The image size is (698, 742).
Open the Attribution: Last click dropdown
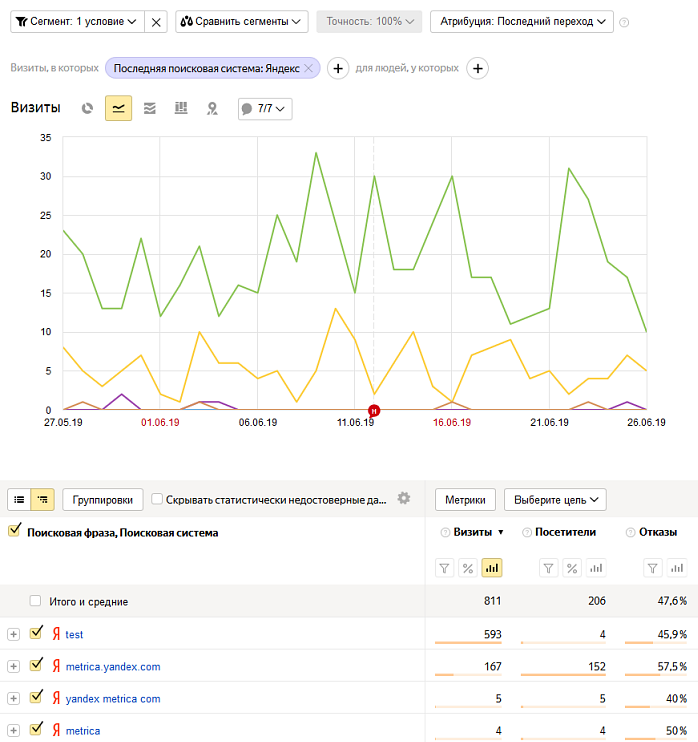click(x=521, y=22)
